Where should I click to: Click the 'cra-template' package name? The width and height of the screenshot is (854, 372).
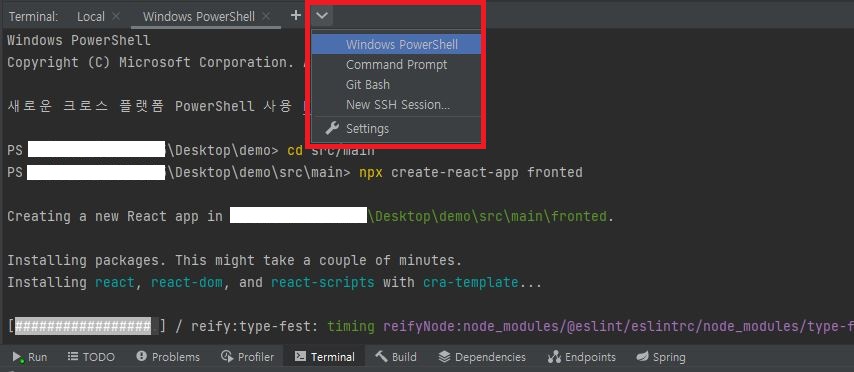pos(470,283)
